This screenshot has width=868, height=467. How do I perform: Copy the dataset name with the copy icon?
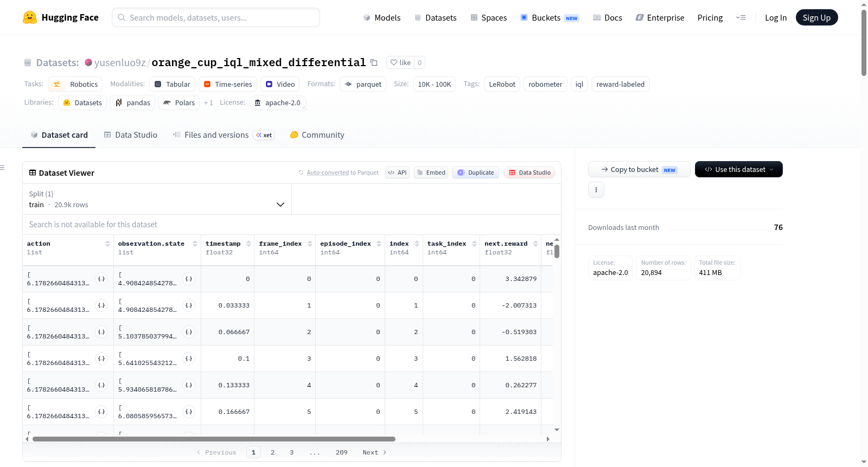pyautogui.click(x=374, y=62)
